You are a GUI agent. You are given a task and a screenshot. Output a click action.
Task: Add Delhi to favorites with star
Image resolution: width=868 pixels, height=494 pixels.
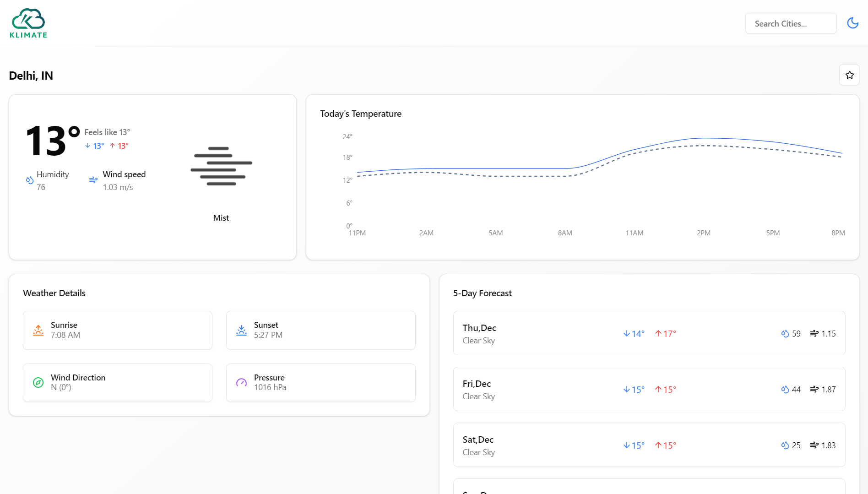tap(849, 75)
